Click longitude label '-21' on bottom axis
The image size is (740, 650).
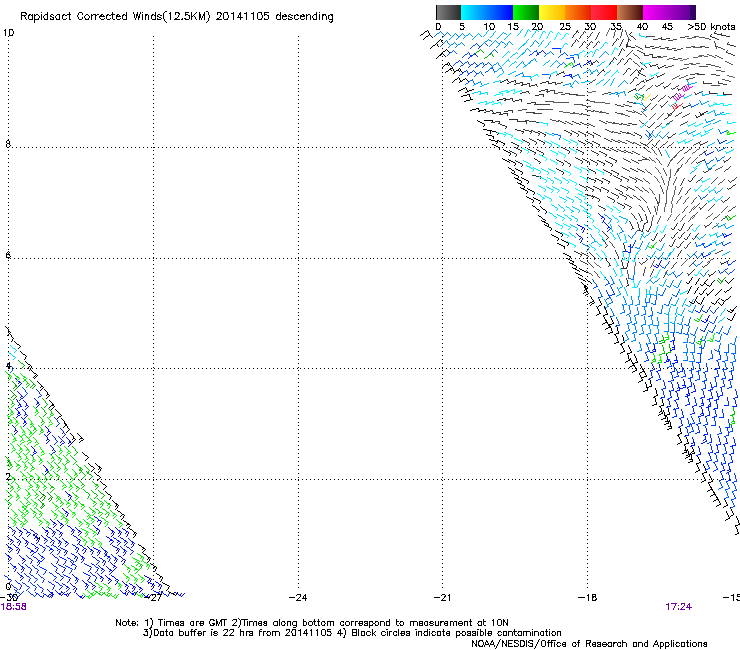pos(442,597)
